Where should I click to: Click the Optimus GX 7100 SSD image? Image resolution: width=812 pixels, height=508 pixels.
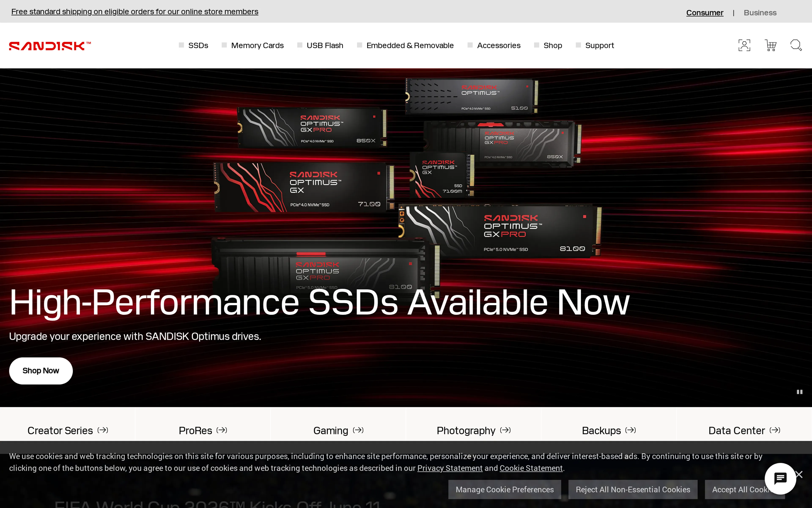click(x=304, y=187)
